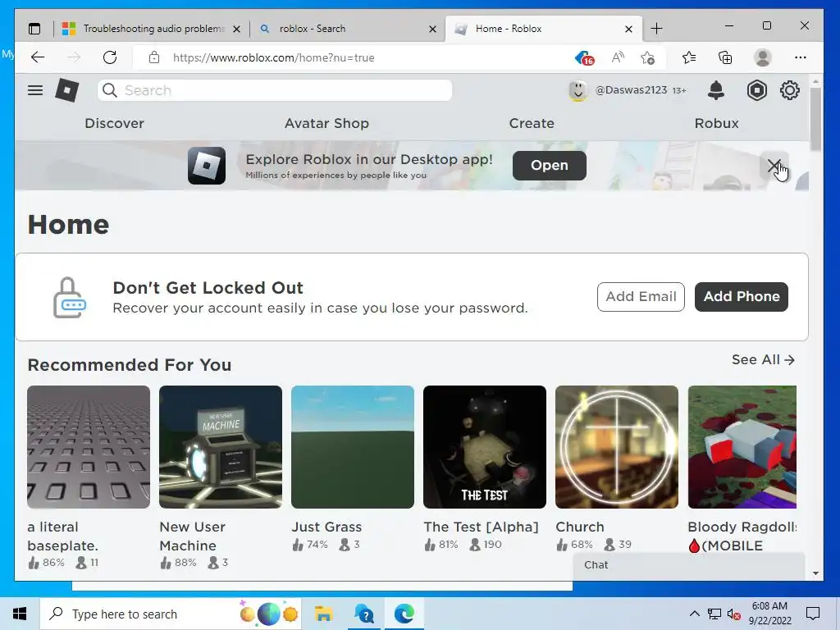Click the Daswas2123 avatar headshot

[x=577, y=90]
